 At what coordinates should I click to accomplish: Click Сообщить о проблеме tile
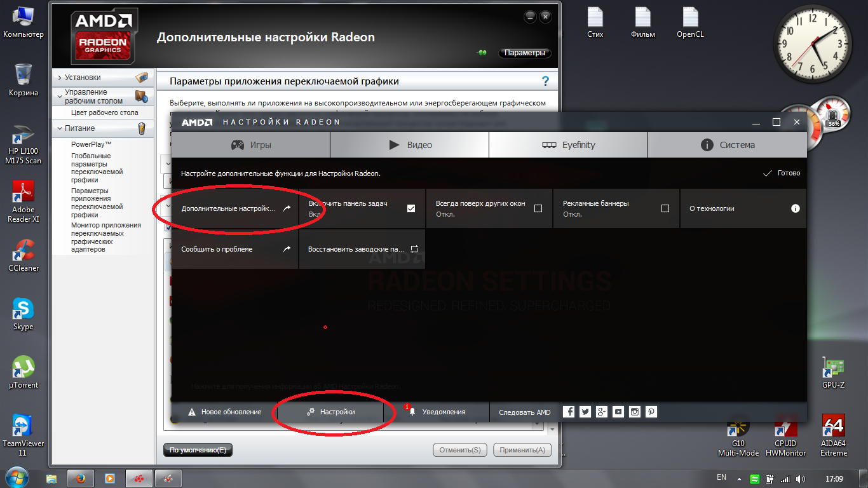(235, 249)
